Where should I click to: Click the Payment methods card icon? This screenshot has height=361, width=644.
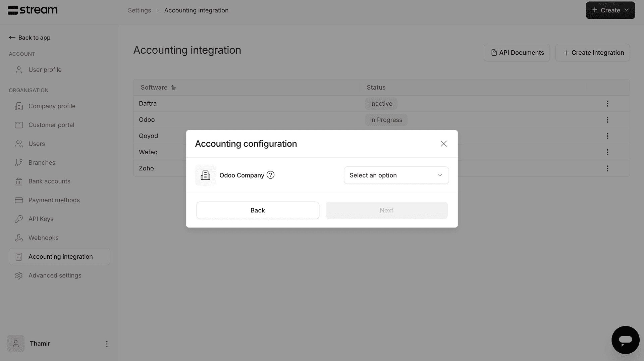pos(19,200)
